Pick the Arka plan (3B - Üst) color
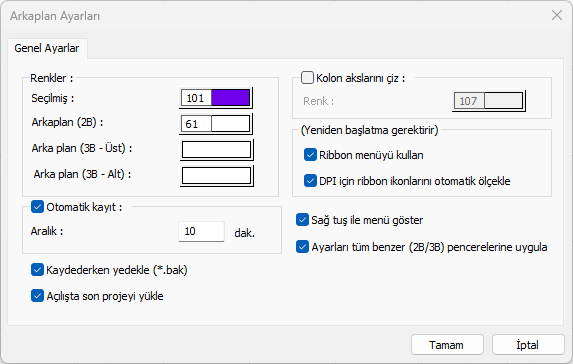573x364 pixels. pos(216,150)
